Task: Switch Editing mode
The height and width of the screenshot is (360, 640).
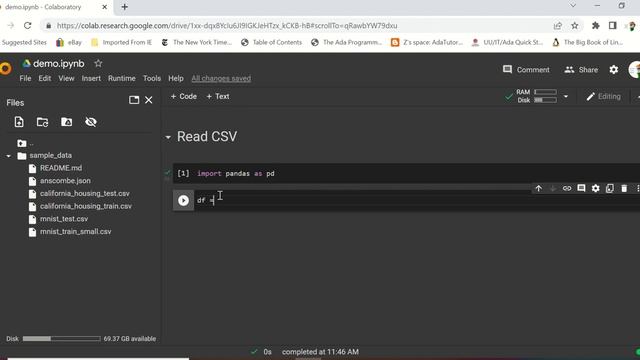Action: 603,97
